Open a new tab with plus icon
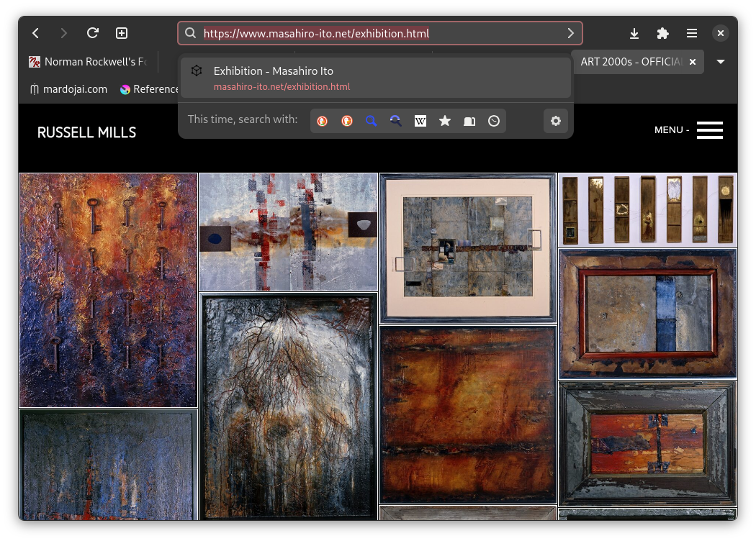This screenshot has width=756, height=541. point(122,33)
